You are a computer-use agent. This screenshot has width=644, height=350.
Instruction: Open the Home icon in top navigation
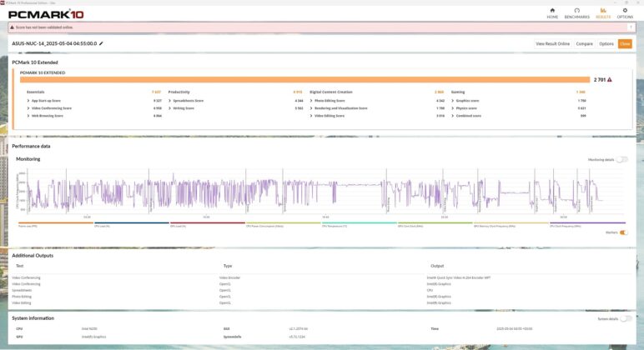tap(552, 10)
